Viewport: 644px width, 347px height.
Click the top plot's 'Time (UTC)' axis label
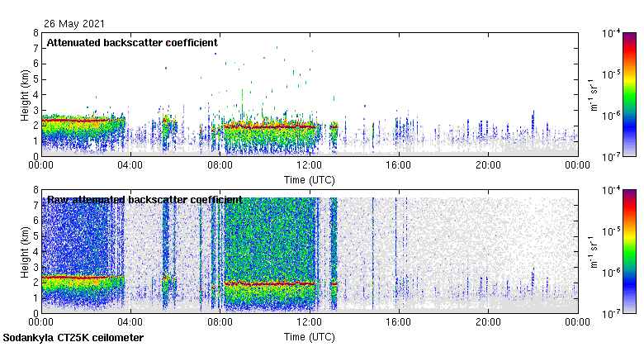310,180
